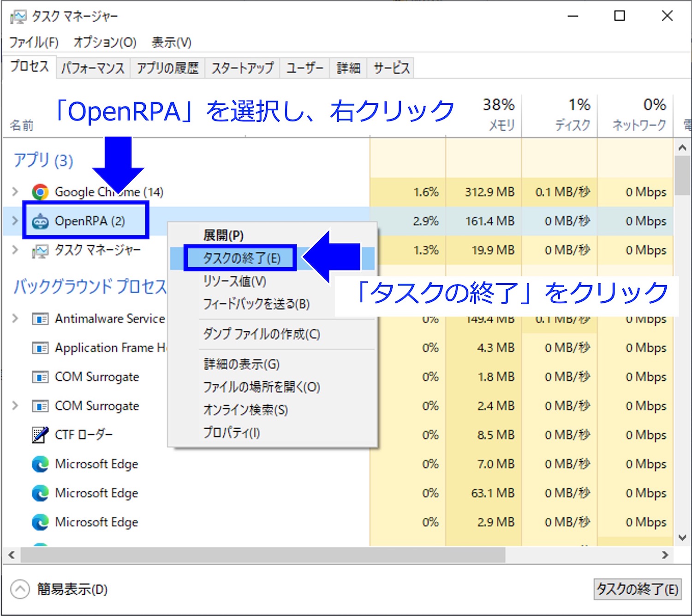Expand the タスク マネージャー process group
Screen dimensions: 692x616
pyautogui.click(x=15, y=250)
